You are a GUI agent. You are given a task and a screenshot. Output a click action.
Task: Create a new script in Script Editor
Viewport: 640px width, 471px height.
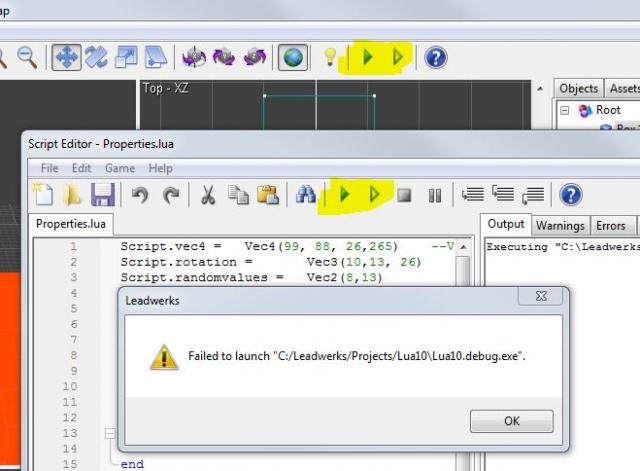(x=43, y=194)
